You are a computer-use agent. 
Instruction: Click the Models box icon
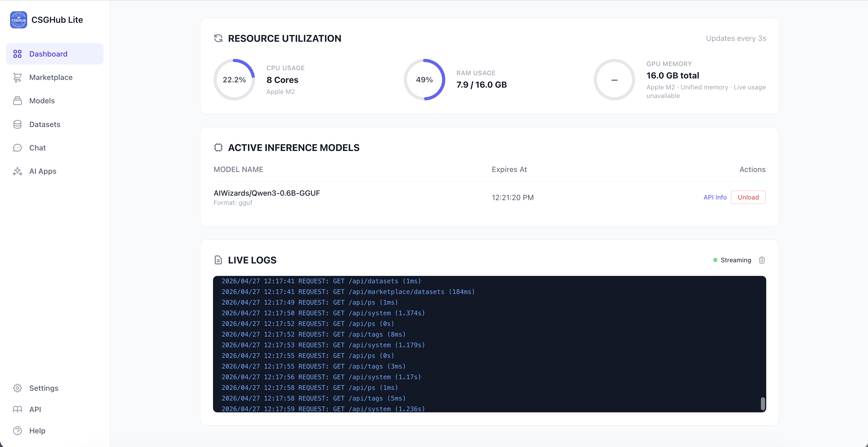tap(17, 101)
